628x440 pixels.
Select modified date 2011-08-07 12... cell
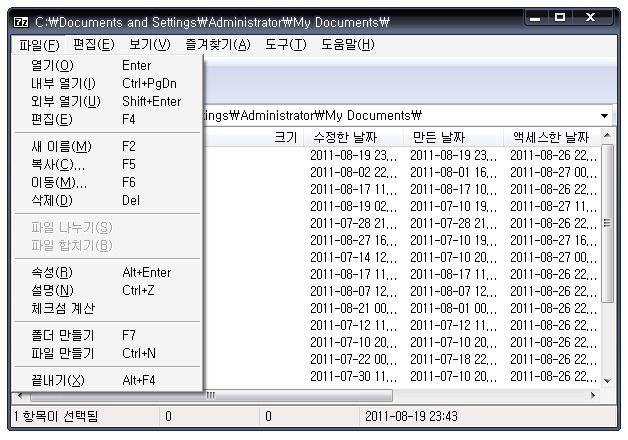pos(354,291)
